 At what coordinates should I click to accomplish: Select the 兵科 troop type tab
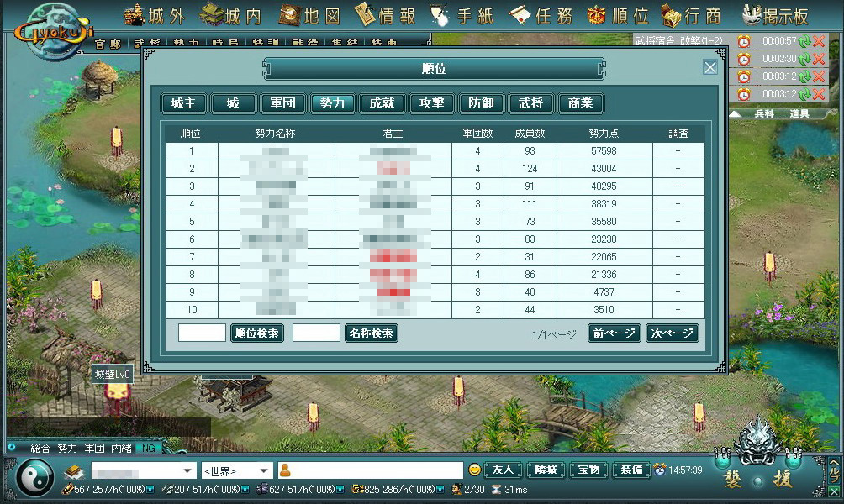764,113
